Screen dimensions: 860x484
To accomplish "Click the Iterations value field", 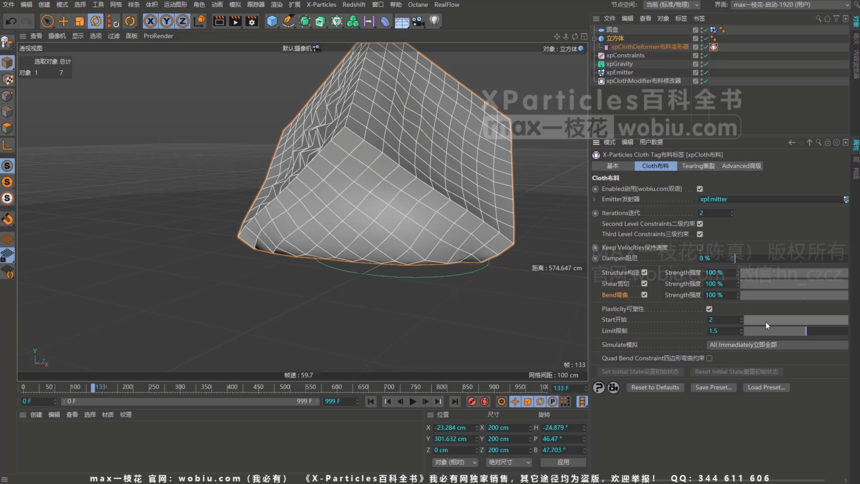I will 714,213.
